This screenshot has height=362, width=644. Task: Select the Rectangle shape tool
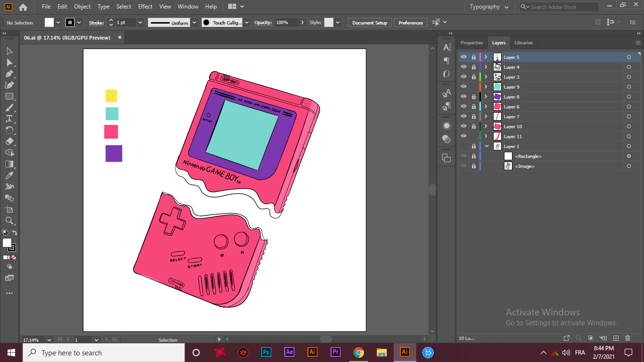pyautogui.click(x=9, y=96)
